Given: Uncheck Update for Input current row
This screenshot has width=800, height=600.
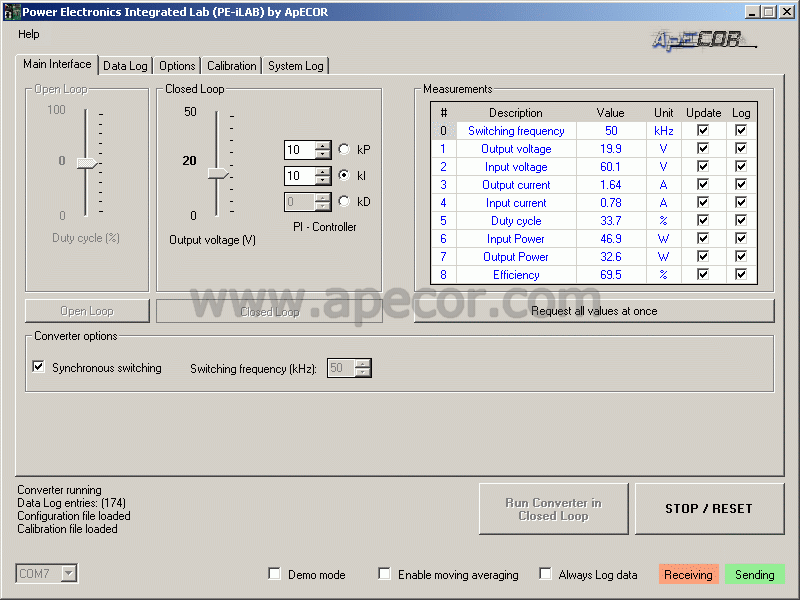Looking at the screenshot, I should (703, 202).
